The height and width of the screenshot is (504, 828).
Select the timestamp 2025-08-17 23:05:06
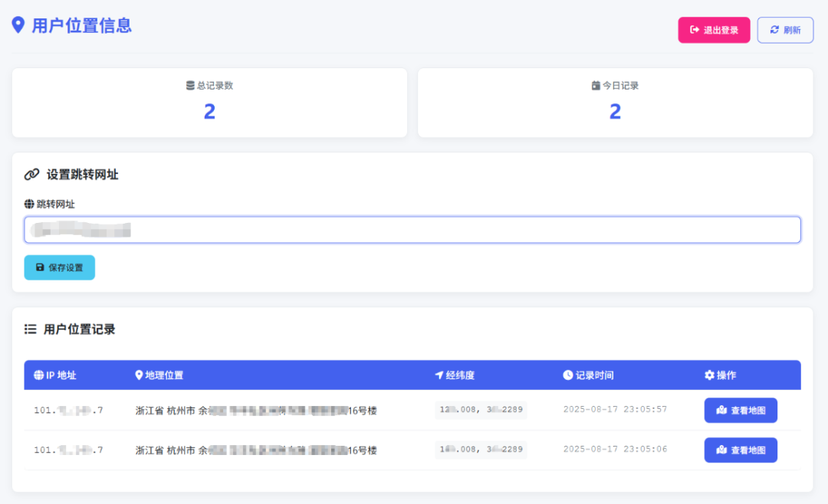pos(615,449)
